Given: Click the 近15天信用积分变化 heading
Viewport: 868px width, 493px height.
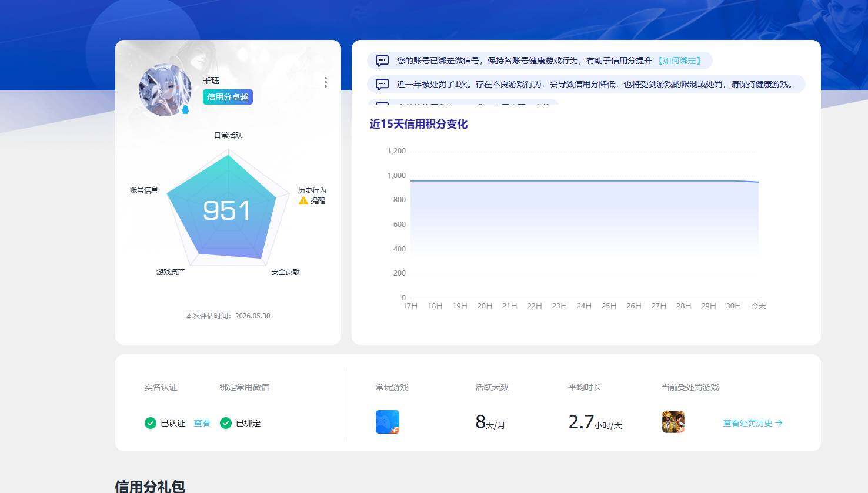Looking at the screenshot, I should [x=419, y=124].
